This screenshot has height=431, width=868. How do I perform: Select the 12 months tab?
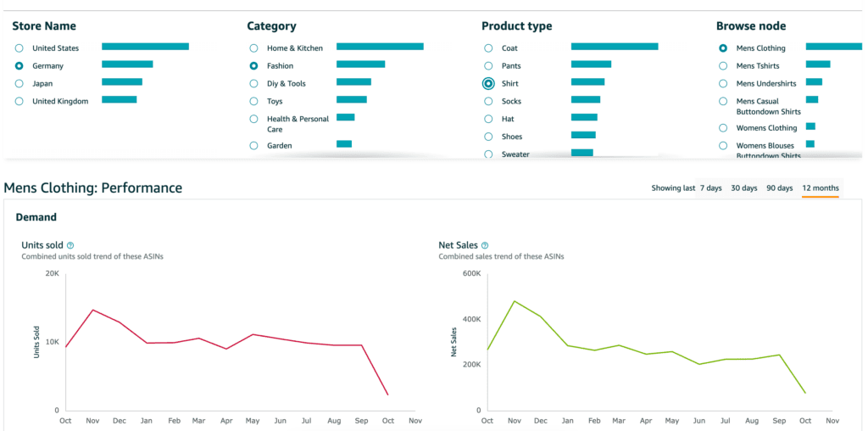pyautogui.click(x=820, y=188)
